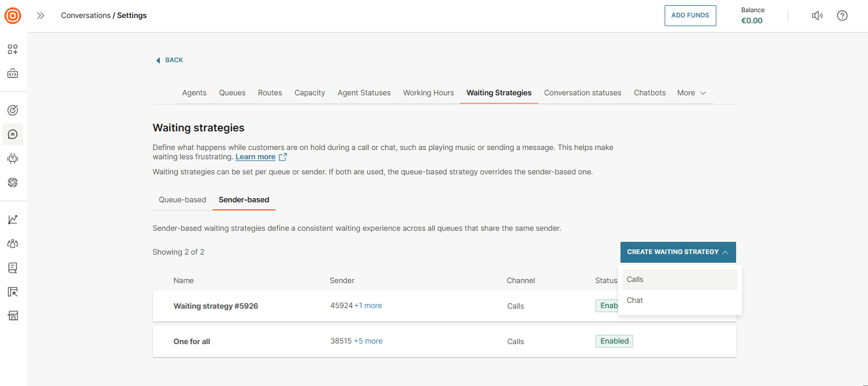Switch to the Routes tab

pos(270,93)
